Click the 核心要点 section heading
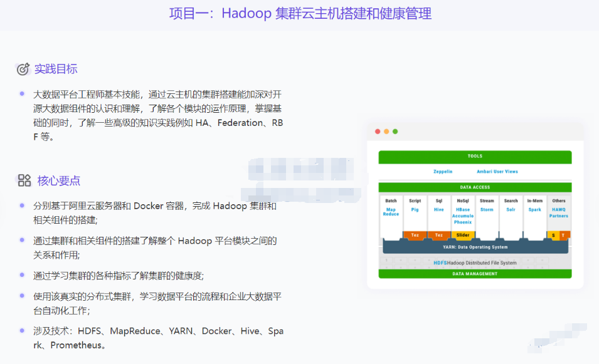This screenshot has height=364, width=599. pos(58,181)
